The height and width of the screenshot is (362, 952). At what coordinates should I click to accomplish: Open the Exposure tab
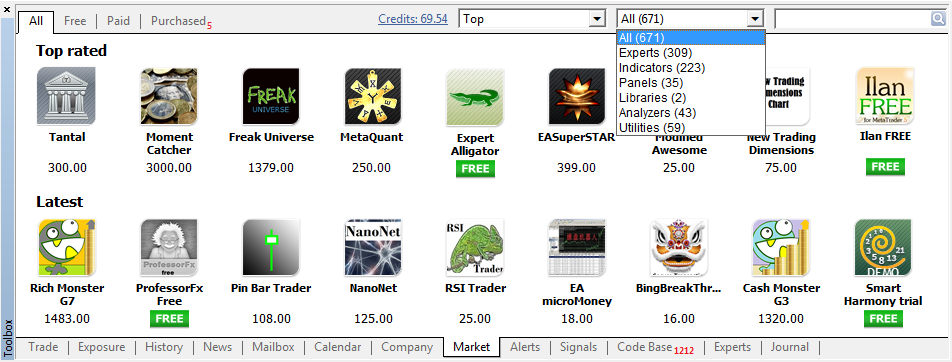pyautogui.click(x=101, y=347)
